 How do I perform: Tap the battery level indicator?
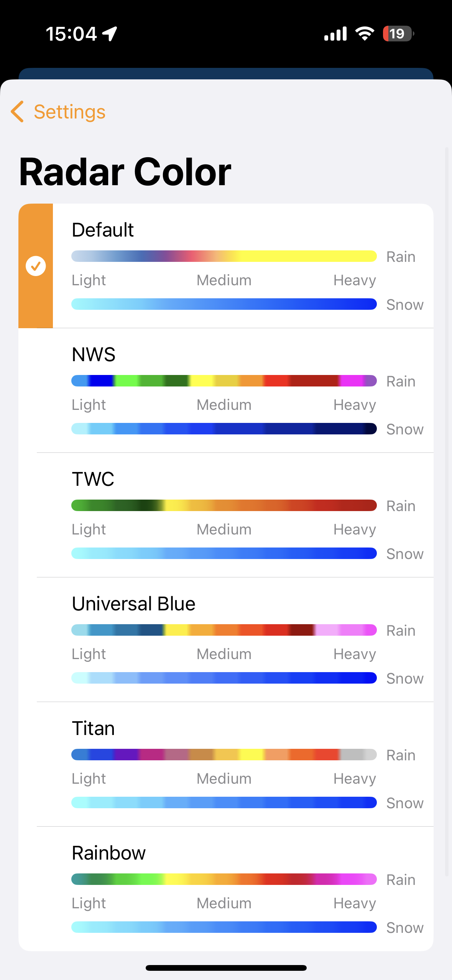pyautogui.click(x=398, y=34)
